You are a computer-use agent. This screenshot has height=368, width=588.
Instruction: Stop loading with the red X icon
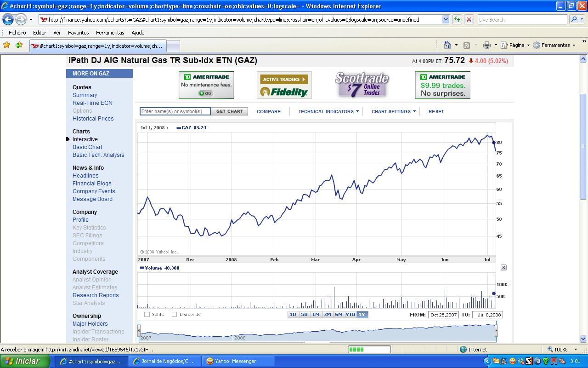pyautogui.click(x=469, y=20)
